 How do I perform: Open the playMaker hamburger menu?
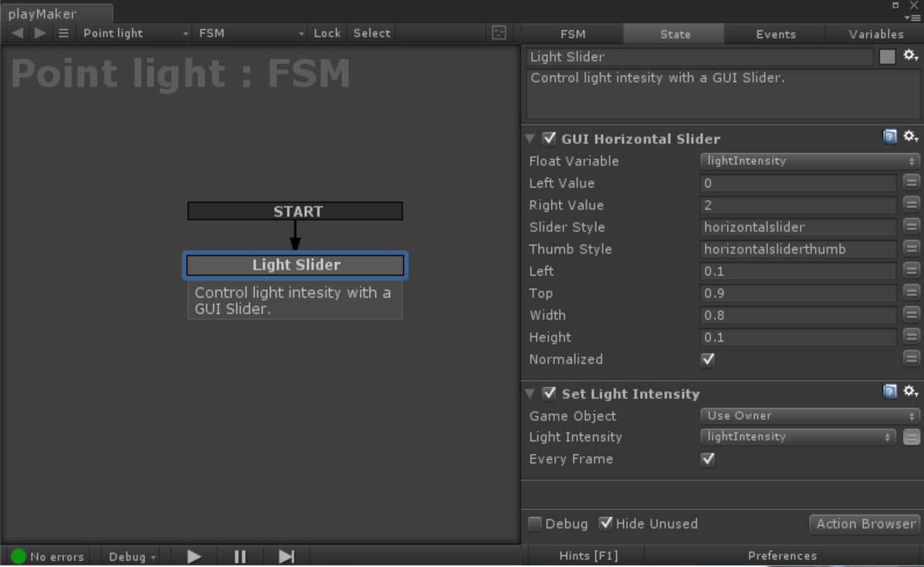click(63, 32)
